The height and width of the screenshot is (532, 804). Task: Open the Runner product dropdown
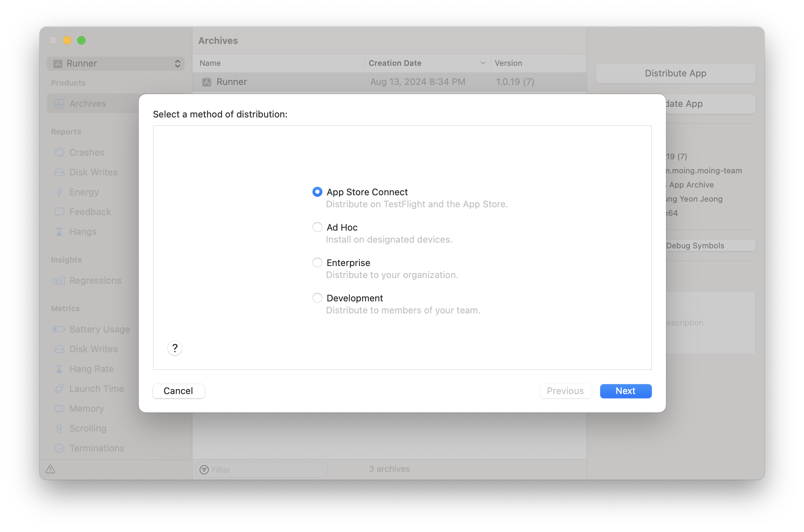pos(116,63)
